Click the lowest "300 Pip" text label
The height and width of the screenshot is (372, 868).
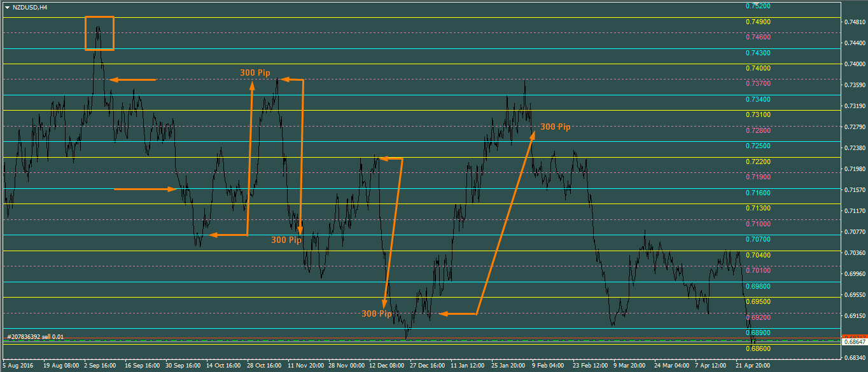point(376,313)
